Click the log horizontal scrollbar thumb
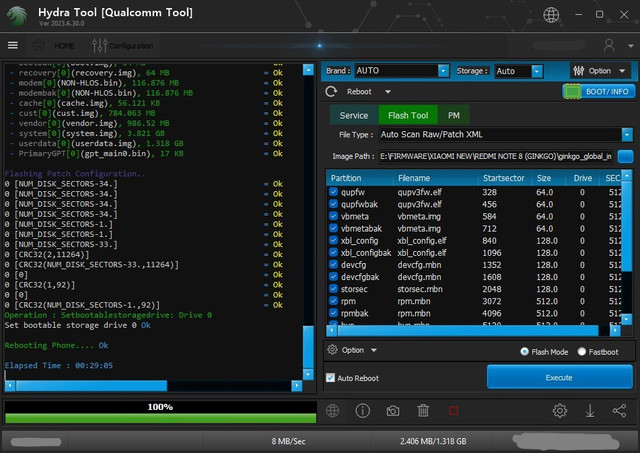Screen dimensions: 640x453 point(91,385)
